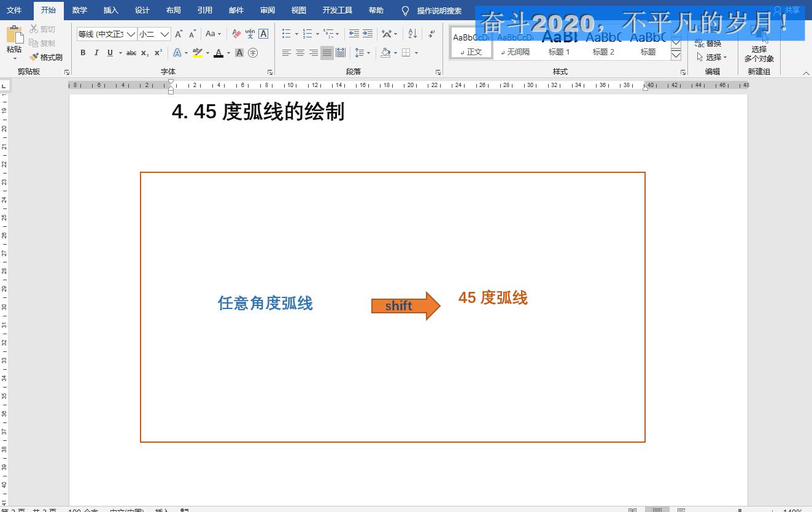The image size is (812, 512).
Task: Expand the styles gallery with the More arrow
Action: click(x=676, y=55)
